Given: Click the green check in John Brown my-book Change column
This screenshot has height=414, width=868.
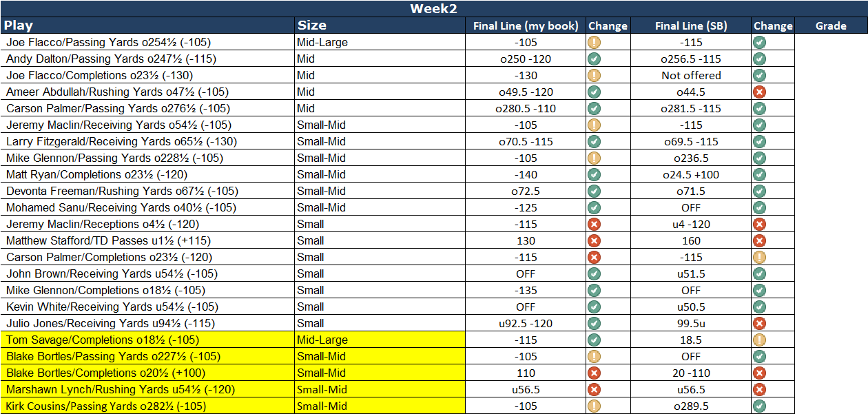Looking at the screenshot, I should coord(594,273).
